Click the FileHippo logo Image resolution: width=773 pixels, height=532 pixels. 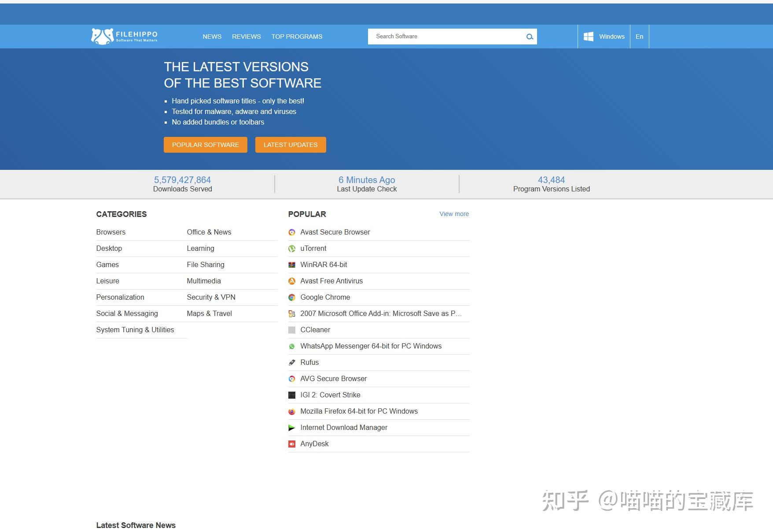point(124,37)
